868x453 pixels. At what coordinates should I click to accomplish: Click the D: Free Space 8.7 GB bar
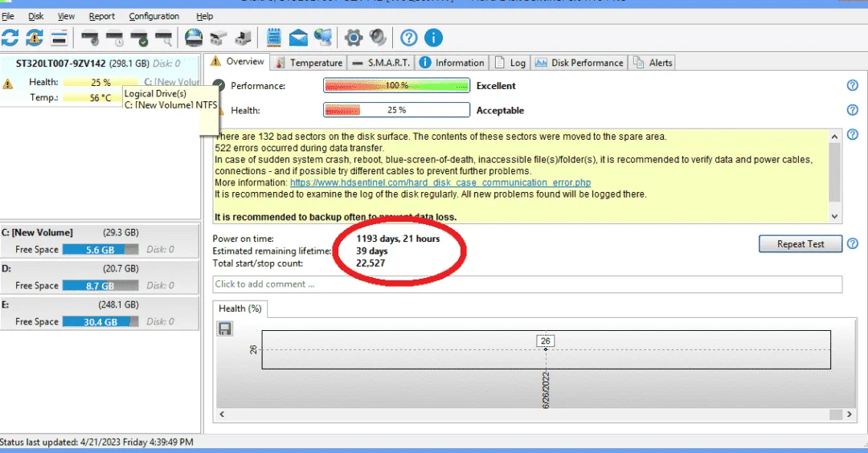[x=100, y=285]
